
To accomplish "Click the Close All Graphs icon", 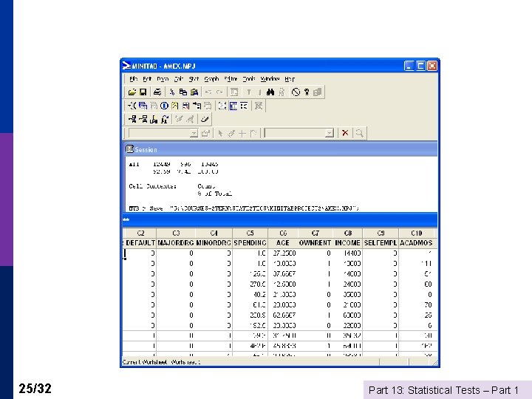I will (x=259, y=106).
